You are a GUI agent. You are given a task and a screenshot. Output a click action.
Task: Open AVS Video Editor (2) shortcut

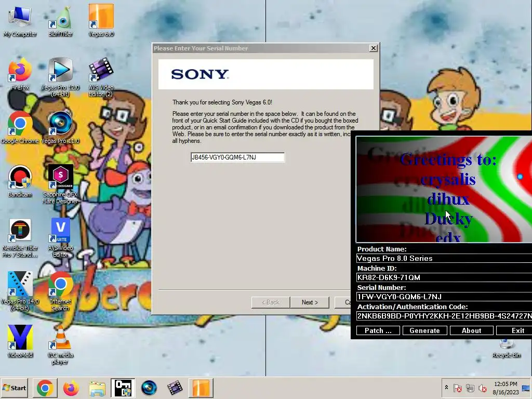point(101,77)
